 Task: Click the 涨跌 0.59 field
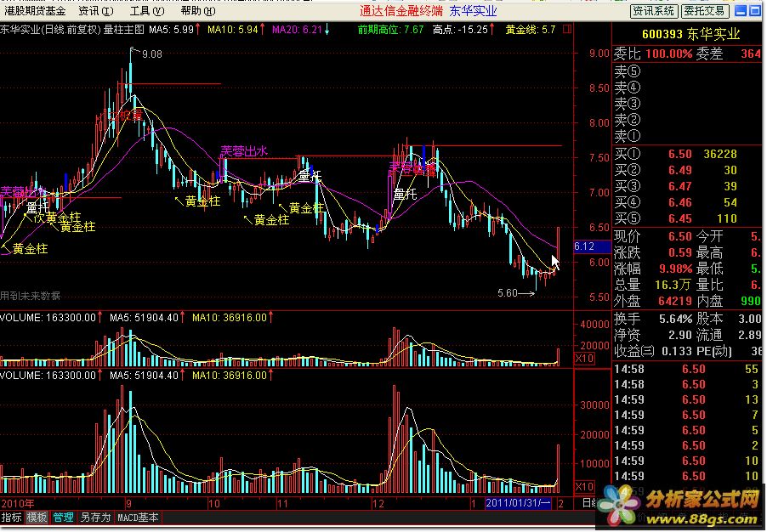(653, 252)
